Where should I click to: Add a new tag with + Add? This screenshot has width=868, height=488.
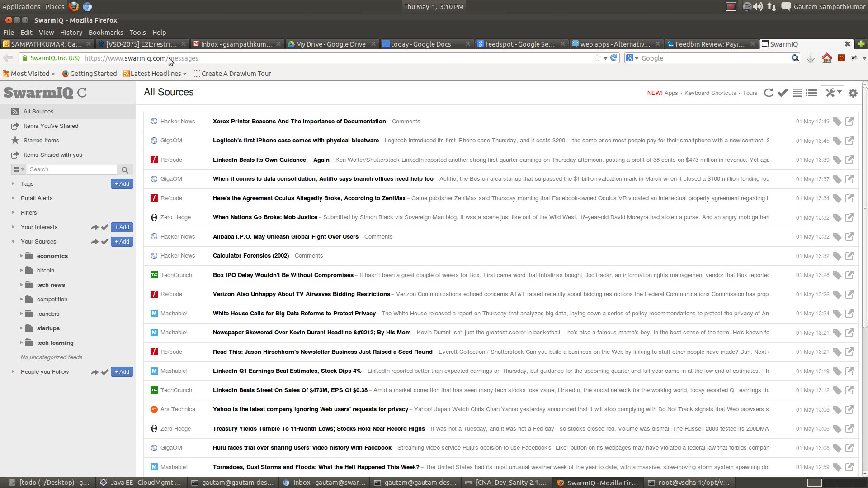click(x=122, y=184)
